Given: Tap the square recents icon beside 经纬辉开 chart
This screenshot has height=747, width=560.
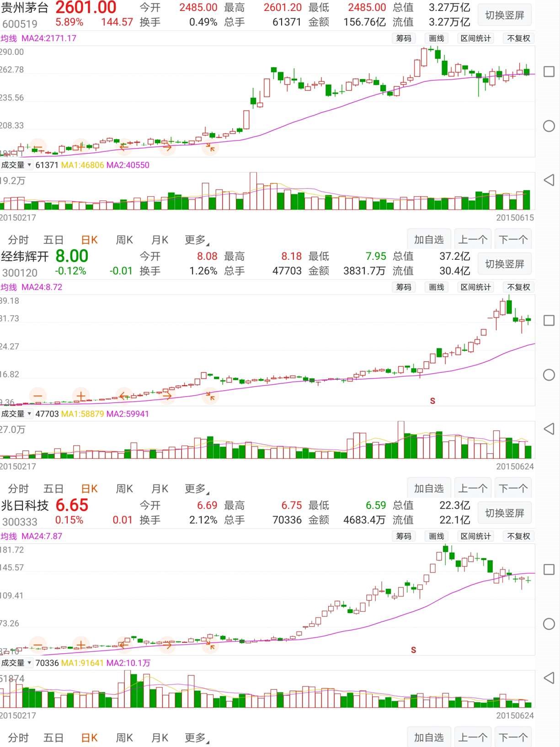Looking at the screenshot, I should [x=549, y=321].
